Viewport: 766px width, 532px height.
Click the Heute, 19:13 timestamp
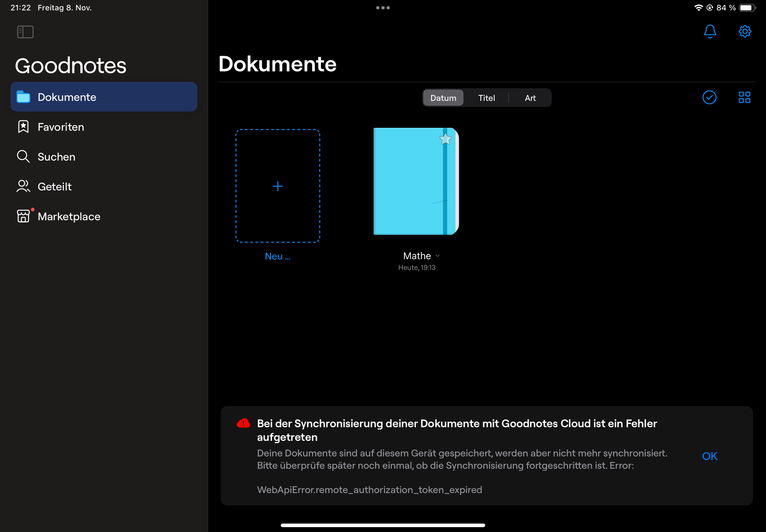[x=417, y=268]
